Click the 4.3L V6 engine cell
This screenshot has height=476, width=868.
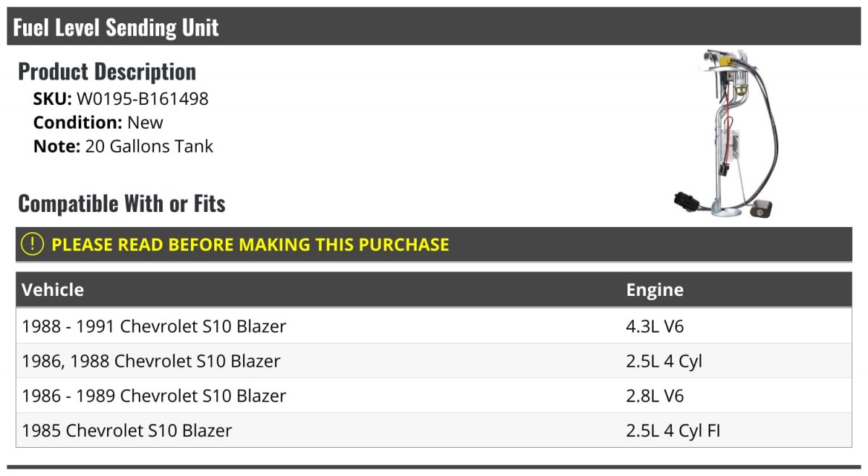[x=655, y=326]
